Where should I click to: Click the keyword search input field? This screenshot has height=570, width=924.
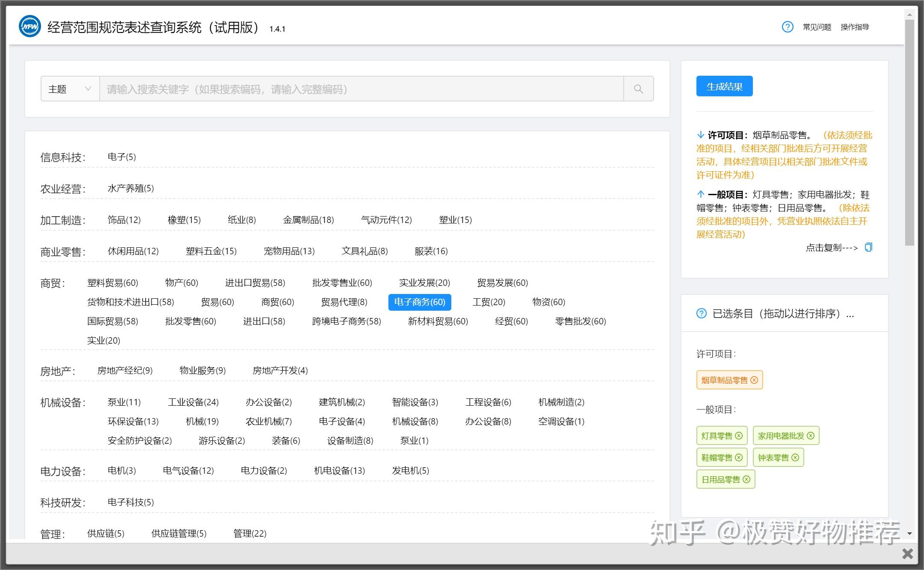(361, 89)
